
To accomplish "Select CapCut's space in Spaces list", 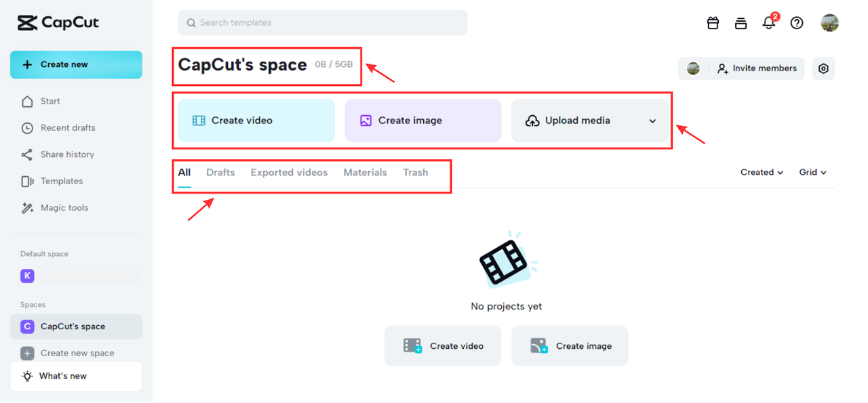I will (x=76, y=326).
